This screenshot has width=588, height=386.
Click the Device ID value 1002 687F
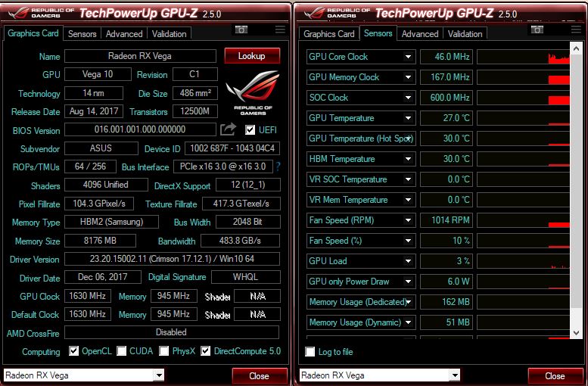232,148
